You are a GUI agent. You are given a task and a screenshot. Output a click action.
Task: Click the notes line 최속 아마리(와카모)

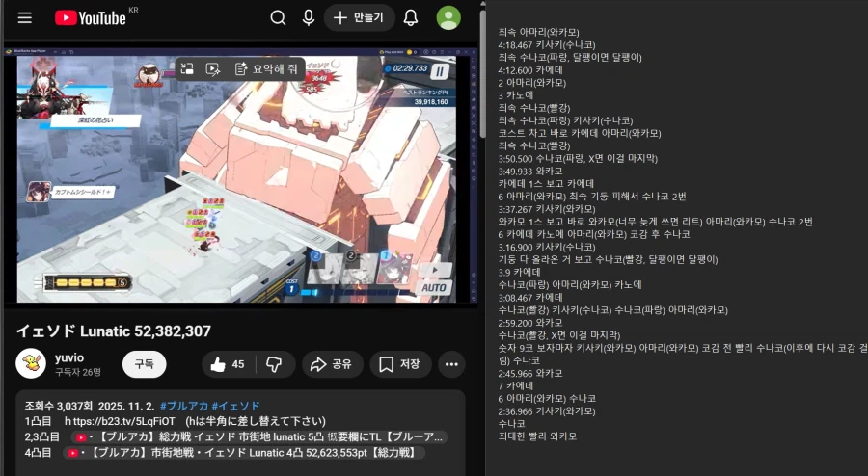pos(538,32)
